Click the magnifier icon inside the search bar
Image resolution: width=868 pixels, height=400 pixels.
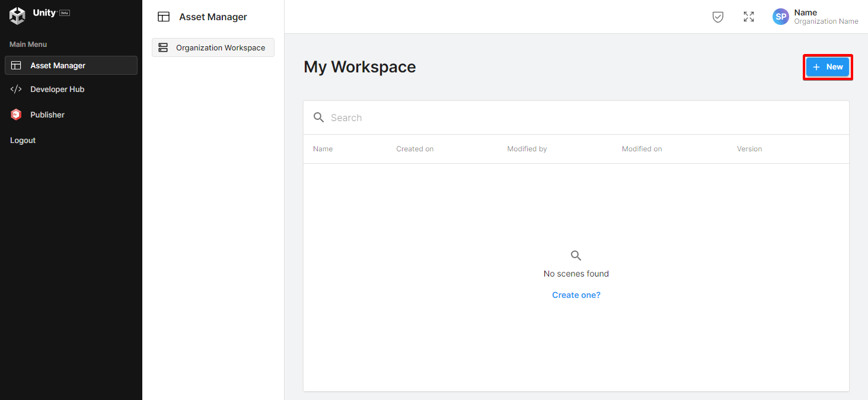click(x=319, y=117)
